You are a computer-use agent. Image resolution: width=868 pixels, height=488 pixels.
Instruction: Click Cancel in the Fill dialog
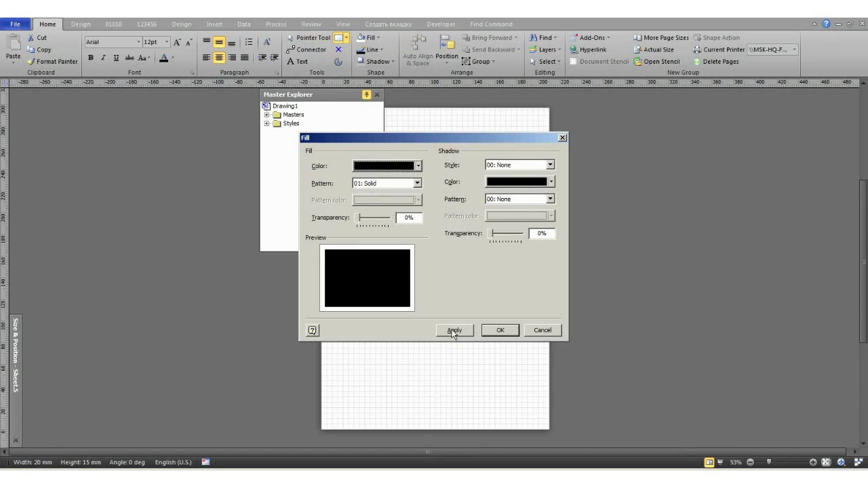coord(542,330)
